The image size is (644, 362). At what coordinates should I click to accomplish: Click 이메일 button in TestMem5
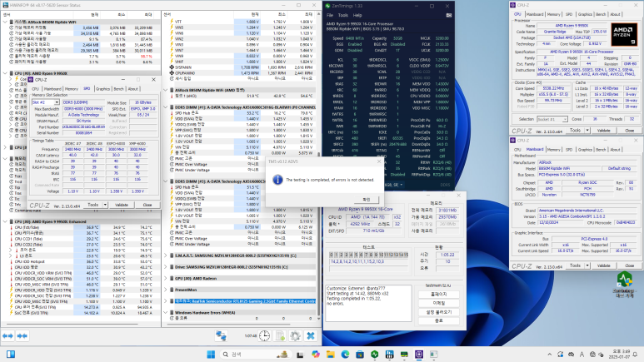click(x=439, y=303)
